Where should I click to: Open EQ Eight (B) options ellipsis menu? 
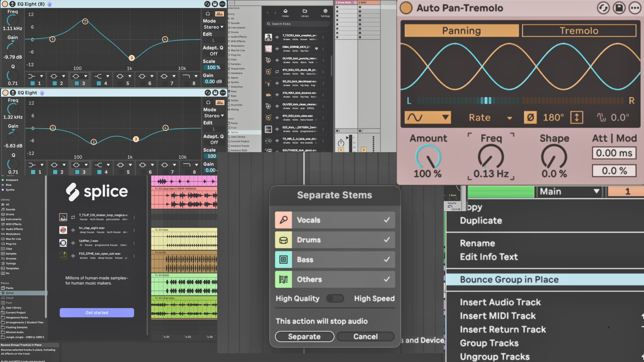click(222, 4)
